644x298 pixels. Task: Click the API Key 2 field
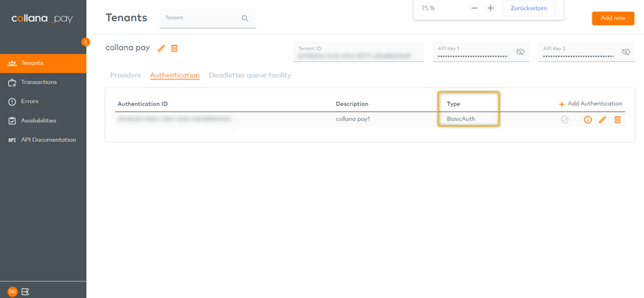pyautogui.click(x=586, y=52)
